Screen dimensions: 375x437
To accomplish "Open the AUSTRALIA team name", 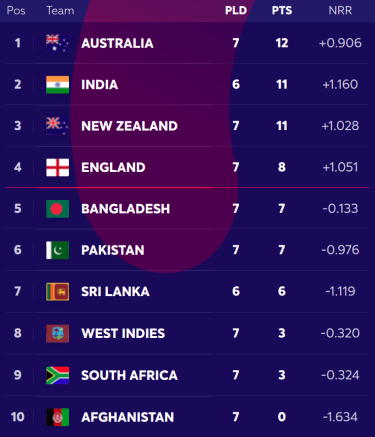I will (117, 43).
